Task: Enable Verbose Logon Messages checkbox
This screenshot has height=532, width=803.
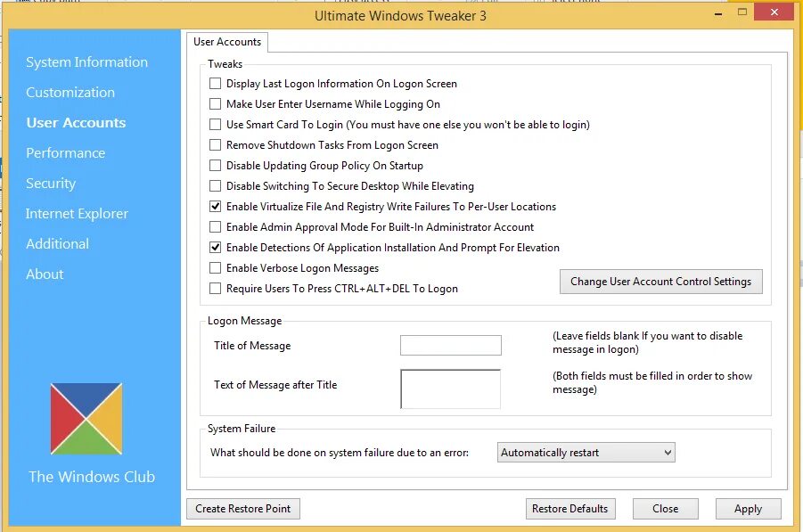Action: [x=215, y=268]
